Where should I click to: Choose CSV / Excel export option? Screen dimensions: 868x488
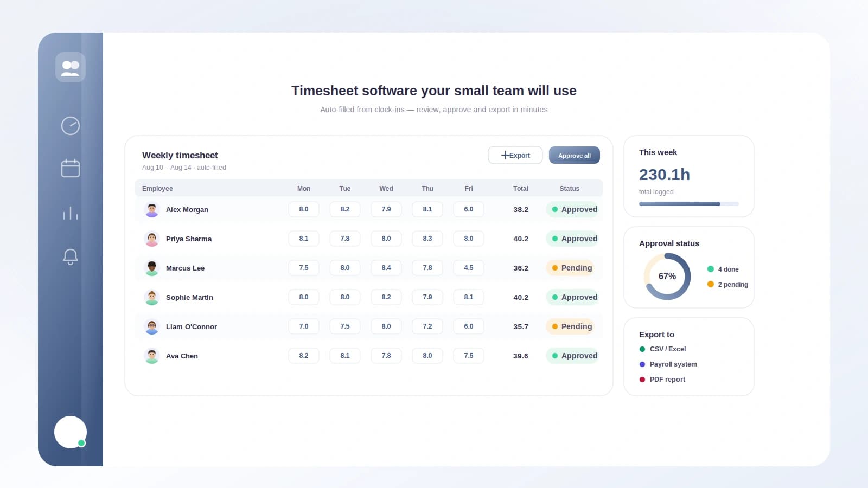point(662,349)
